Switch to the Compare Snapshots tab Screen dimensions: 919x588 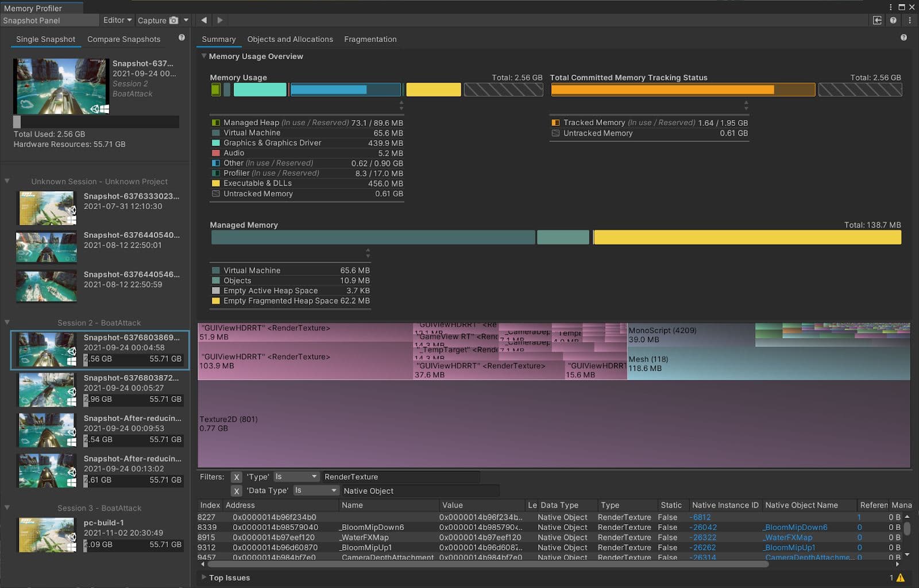click(x=123, y=39)
